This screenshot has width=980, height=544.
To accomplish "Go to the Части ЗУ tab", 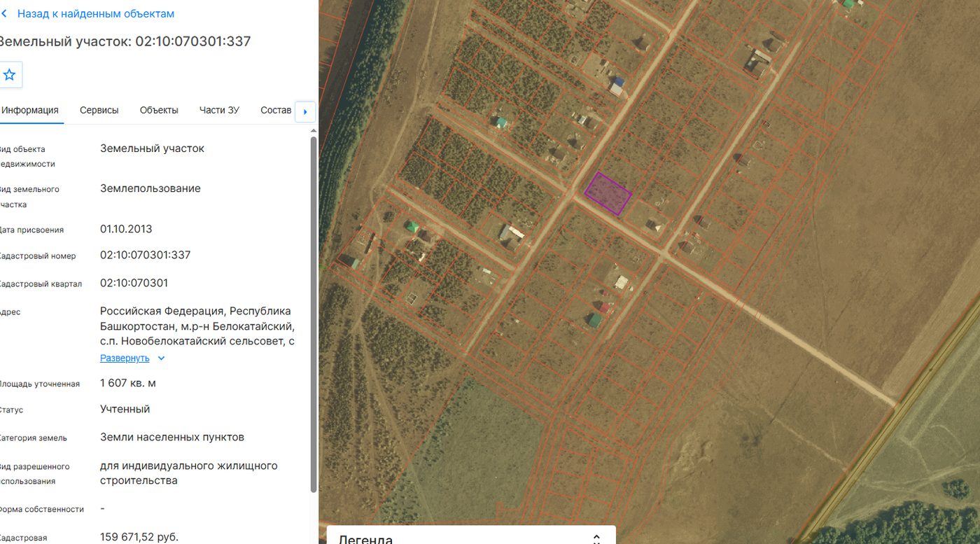I will tap(219, 111).
